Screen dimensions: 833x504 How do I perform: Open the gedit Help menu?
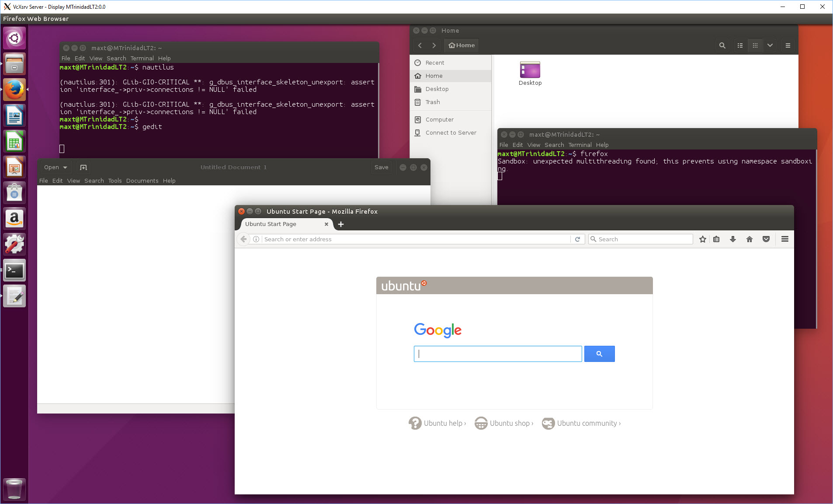coord(169,181)
